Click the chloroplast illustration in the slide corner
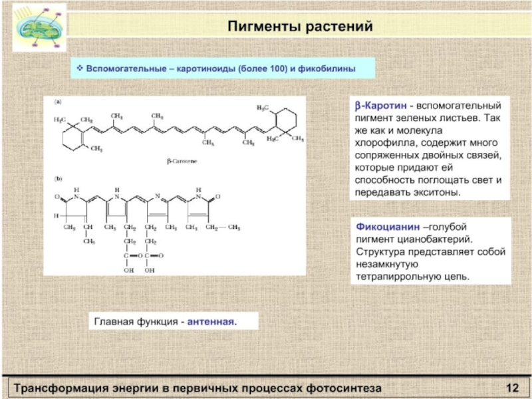 coord(39,27)
